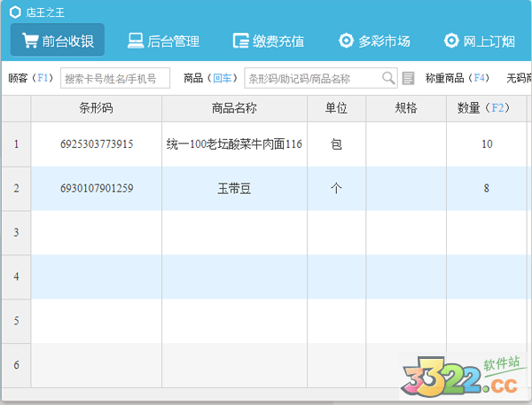Image resolution: width=532 pixels, height=405 pixels.
Task: Click unit cell 个
Action: coord(336,188)
